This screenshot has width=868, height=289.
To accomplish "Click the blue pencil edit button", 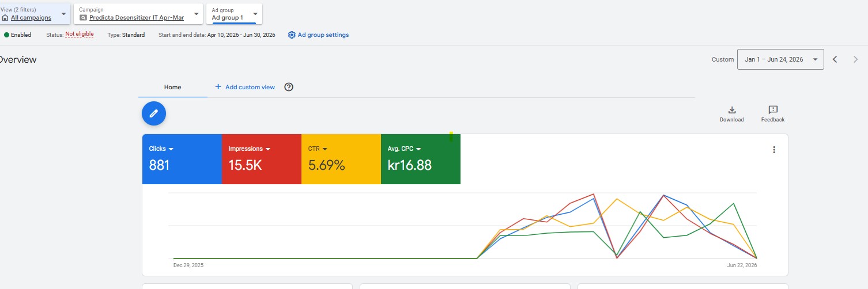I will click(154, 113).
